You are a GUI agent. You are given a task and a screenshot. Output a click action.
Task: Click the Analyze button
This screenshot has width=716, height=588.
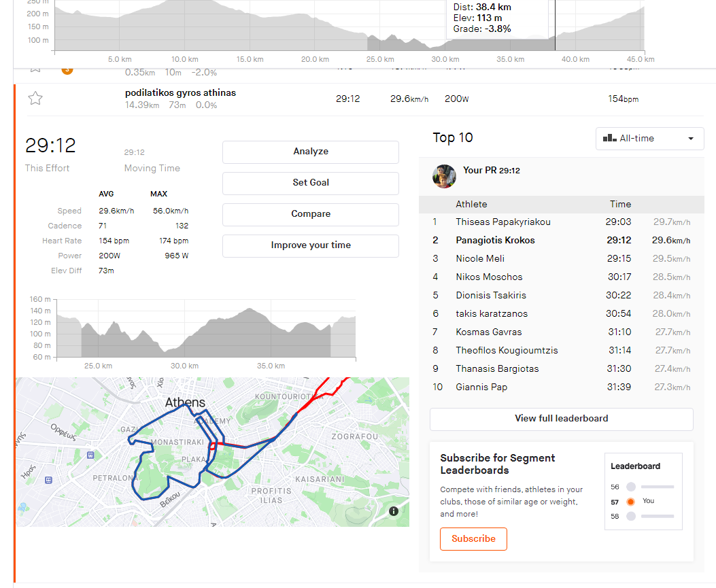tap(310, 152)
